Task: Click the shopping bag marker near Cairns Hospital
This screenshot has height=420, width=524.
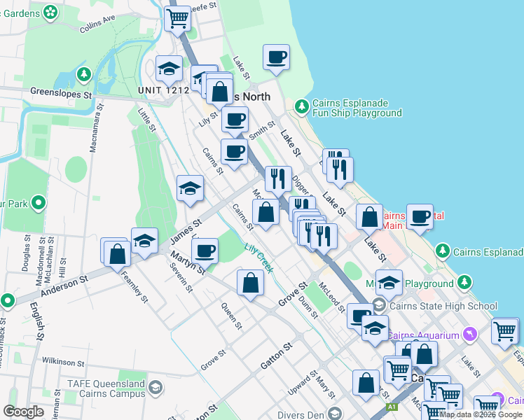Action: [x=370, y=218]
